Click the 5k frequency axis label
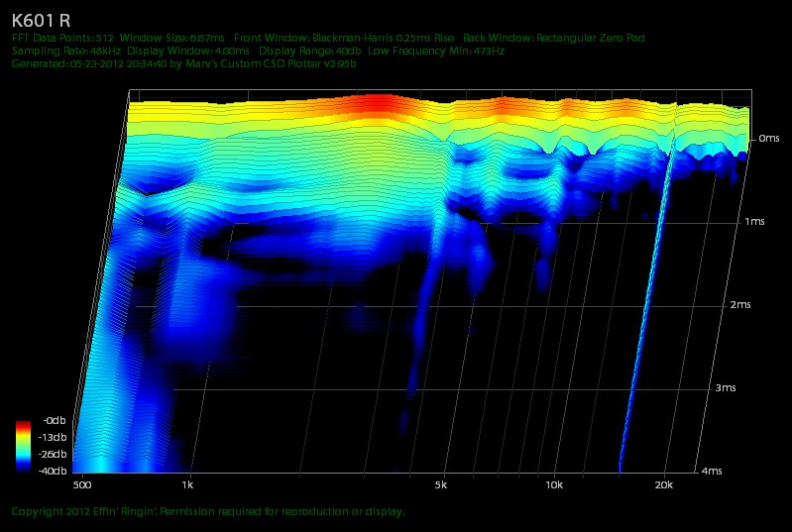Screen dimensions: 792x532 441,485
